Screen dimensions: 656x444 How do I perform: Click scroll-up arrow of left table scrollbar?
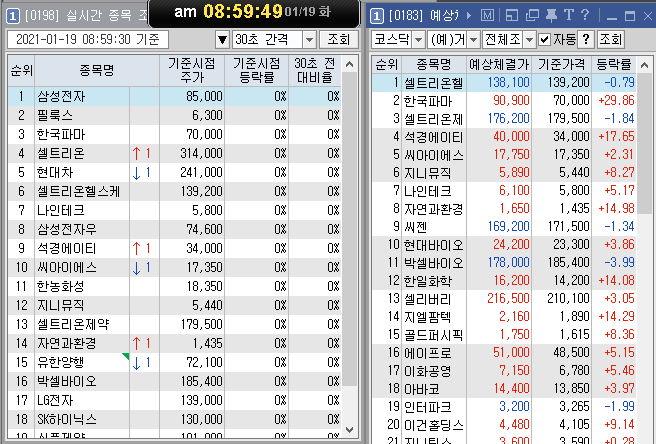[x=350, y=64]
